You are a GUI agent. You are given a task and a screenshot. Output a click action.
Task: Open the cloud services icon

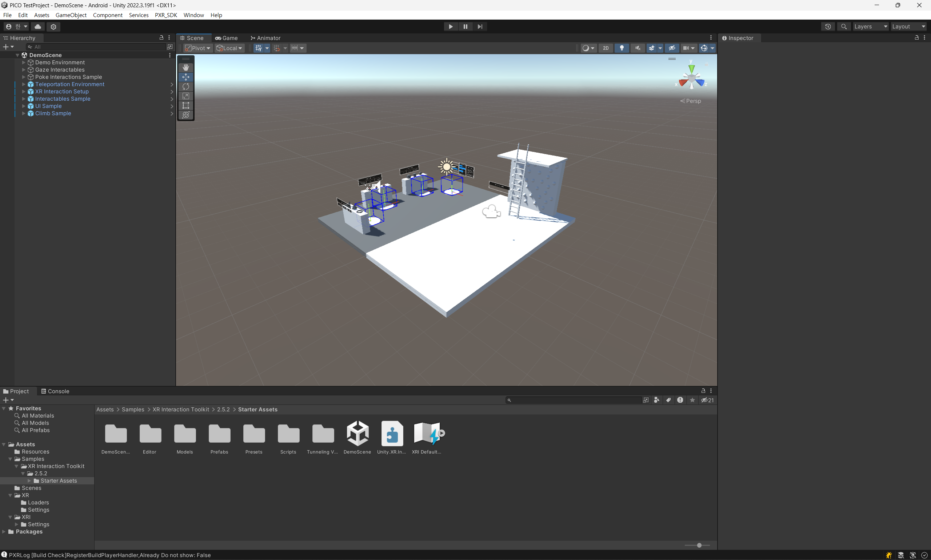point(38,27)
